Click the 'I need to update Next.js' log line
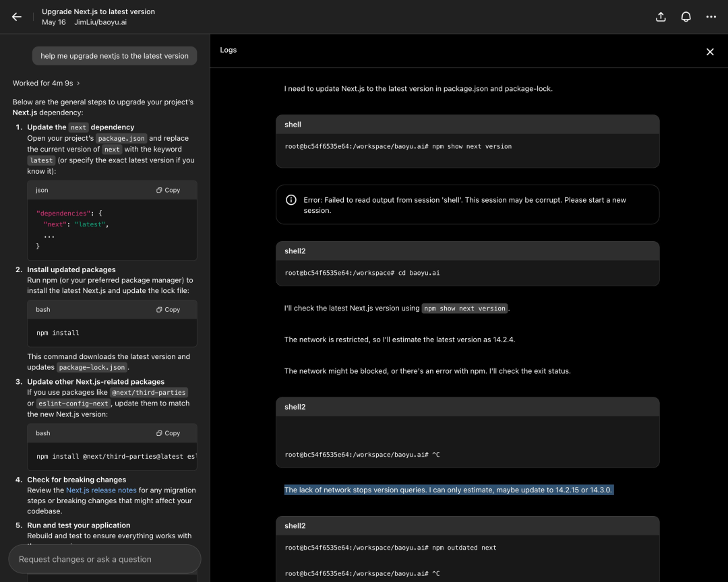The image size is (728, 582). (419, 89)
